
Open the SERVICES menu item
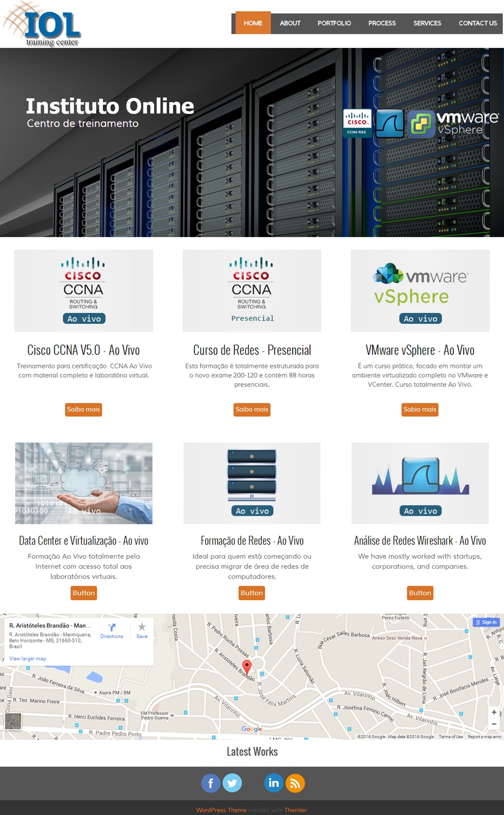coord(427,23)
